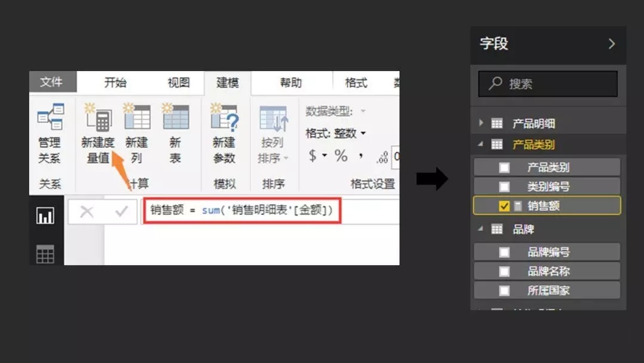This screenshot has height=363, width=644.
Task: Open the currency symbol dropdown arrow
Action: click(x=324, y=155)
